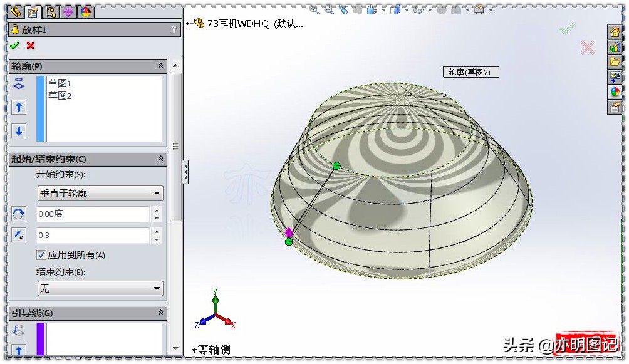The image size is (629, 364).
Task: Collapse the 起始/结束约束(C) section
Action: (160, 159)
